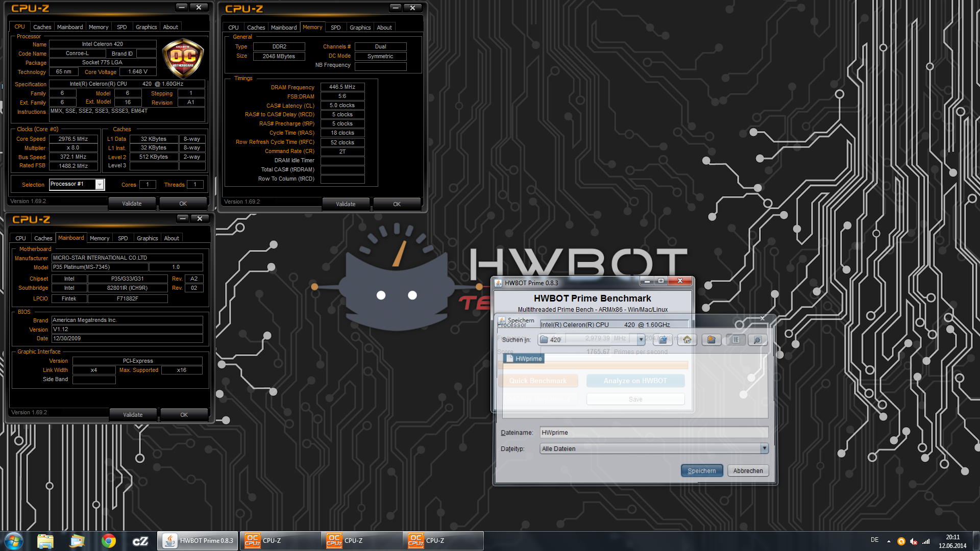
Task: Activate HWBOT Prime 0.8.3 taskbar button
Action: [x=198, y=541]
